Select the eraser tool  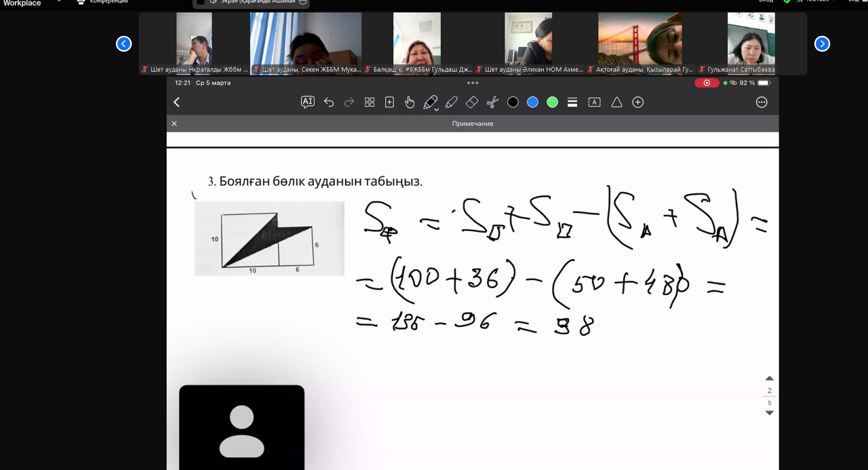point(472,102)
